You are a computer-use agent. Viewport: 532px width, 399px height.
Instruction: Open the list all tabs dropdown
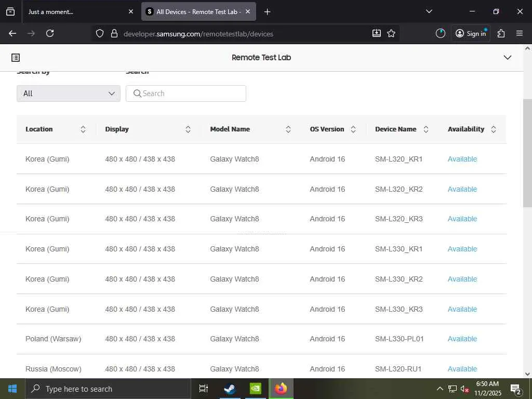429,11
